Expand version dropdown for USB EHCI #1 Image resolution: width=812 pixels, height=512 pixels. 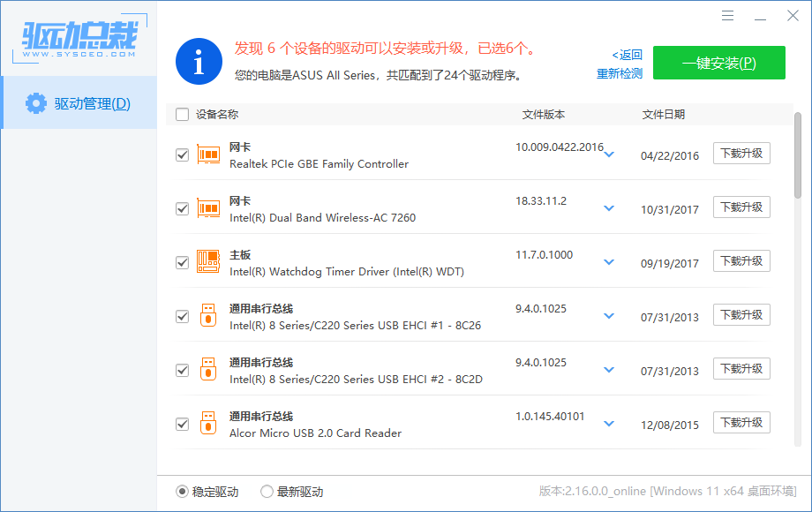pyautogui.click(x=609, y=316)
